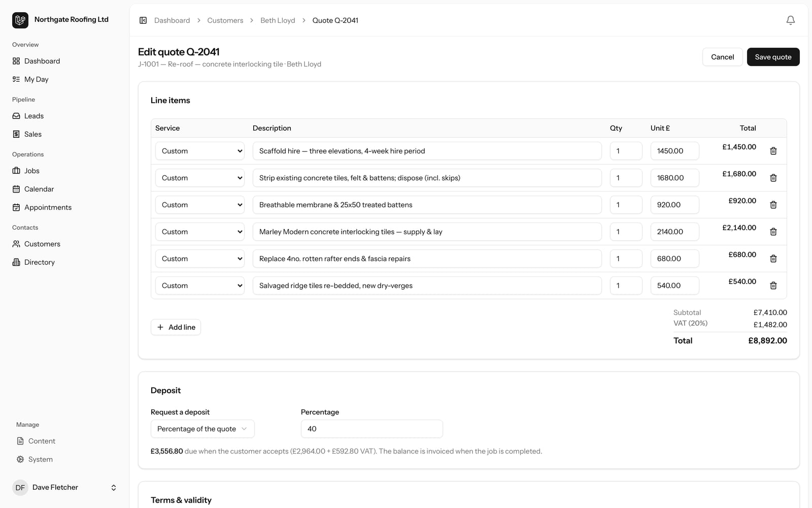812x508 pixels.
Task: Delete the Strip existing concrete tiles line
Action: [773, 178]
